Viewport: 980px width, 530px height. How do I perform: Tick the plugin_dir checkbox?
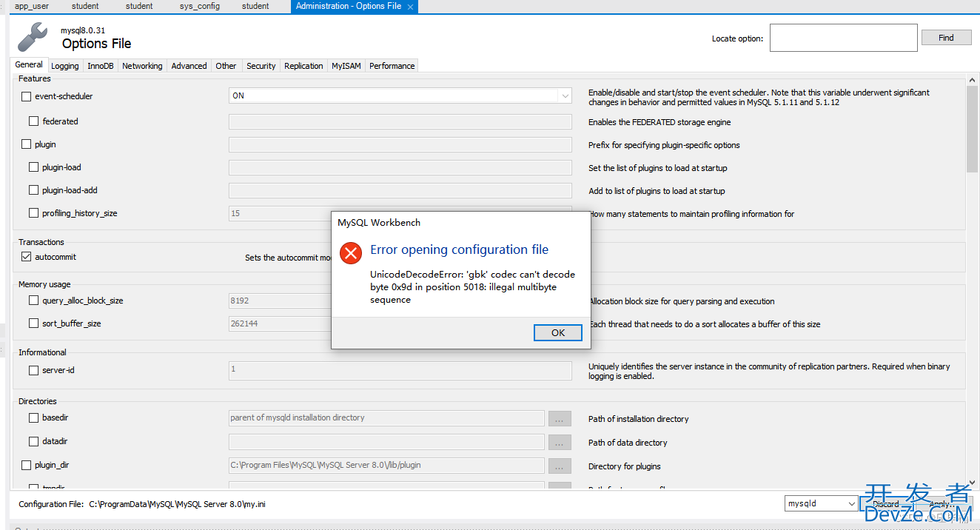[x=27, y=465]
